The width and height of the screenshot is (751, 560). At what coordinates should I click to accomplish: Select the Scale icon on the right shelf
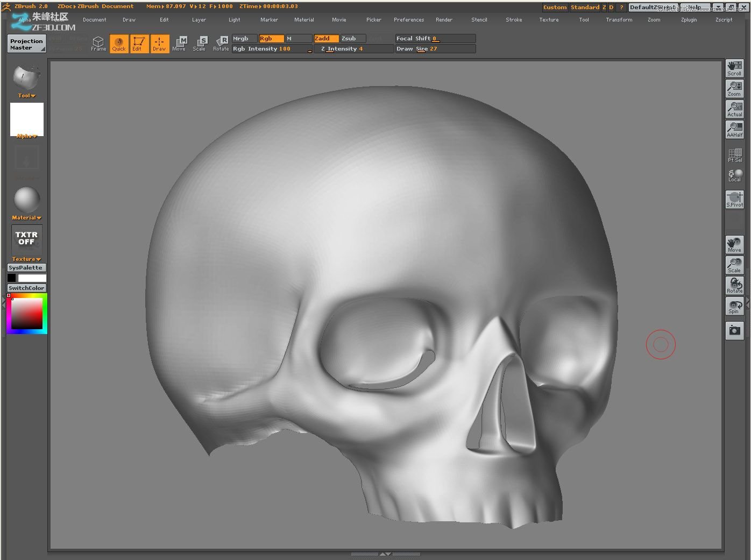(734, 265)
